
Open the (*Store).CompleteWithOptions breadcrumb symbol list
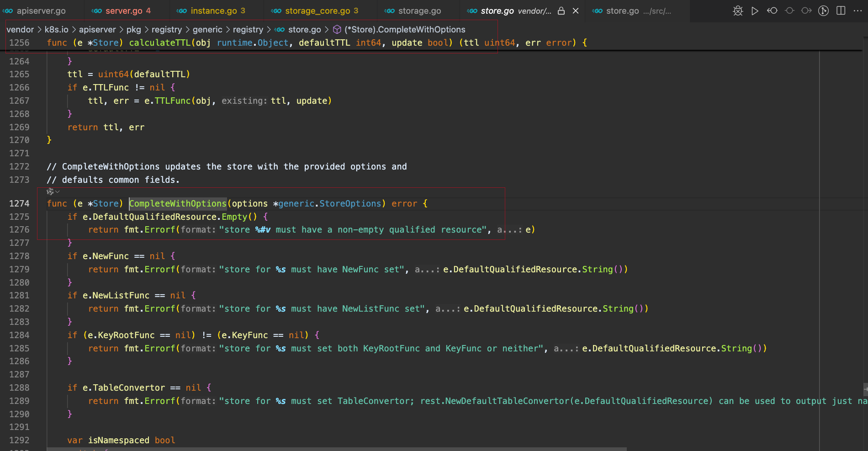(405, 29)
